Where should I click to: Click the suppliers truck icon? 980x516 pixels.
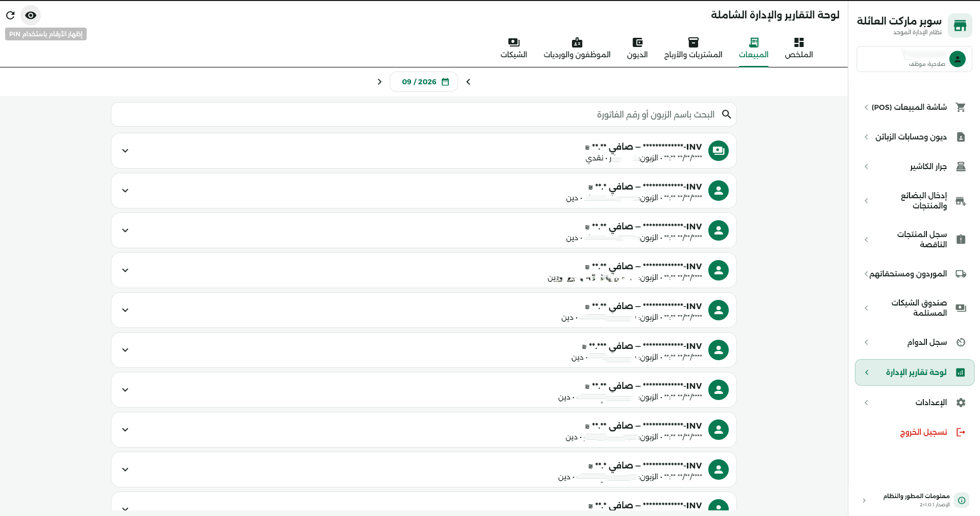pos(961,274)
